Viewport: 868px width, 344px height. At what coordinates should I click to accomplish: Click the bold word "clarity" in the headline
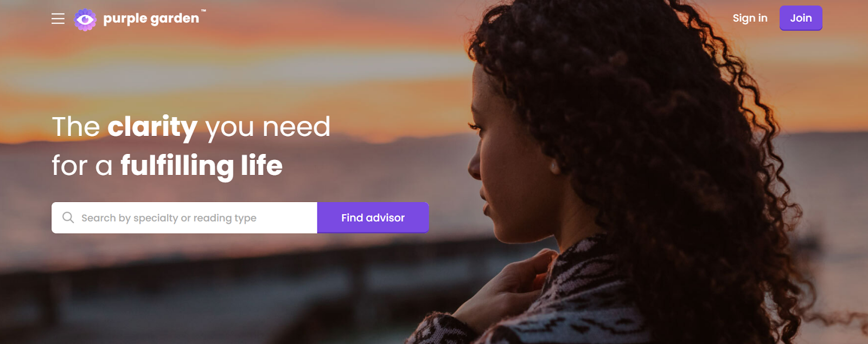(152, 128)
